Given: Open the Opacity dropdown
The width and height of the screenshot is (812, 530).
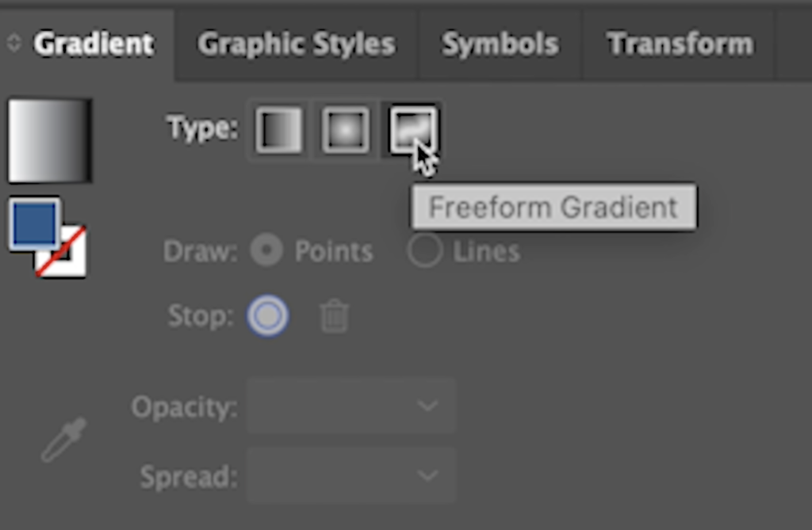Looking at the screenshot, I should tap(351, 406).
